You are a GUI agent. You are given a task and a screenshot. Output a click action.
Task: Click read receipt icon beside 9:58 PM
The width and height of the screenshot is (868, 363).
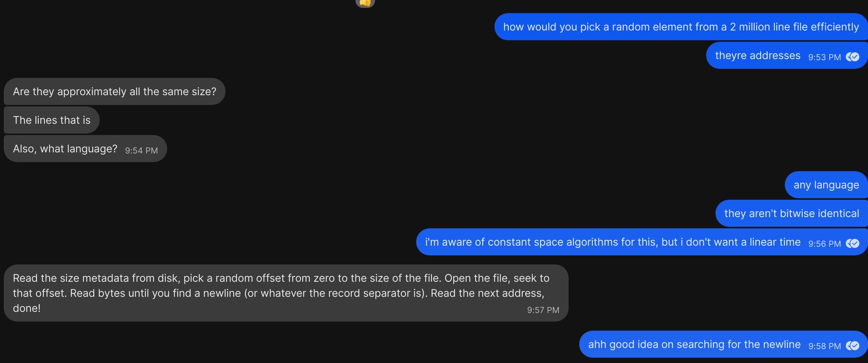pos(853,346)
